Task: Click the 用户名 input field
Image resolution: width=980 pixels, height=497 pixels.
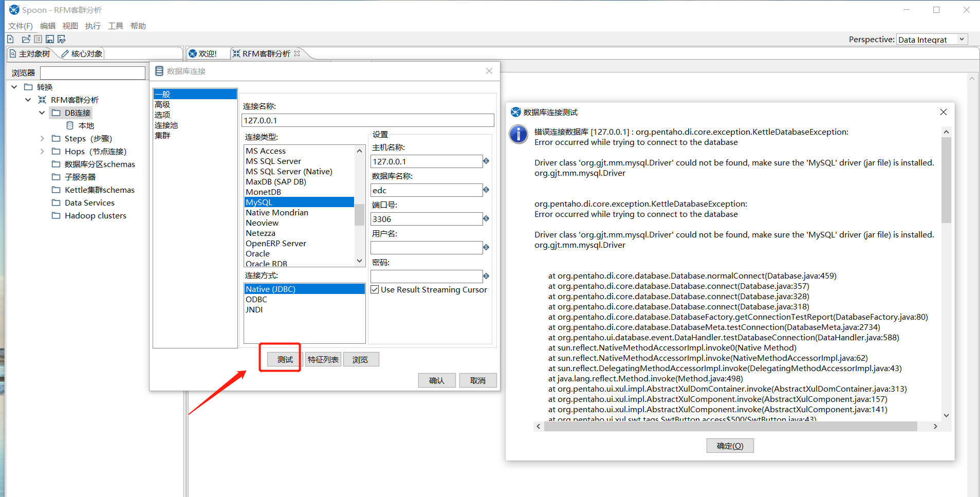Action: [427, 248]
